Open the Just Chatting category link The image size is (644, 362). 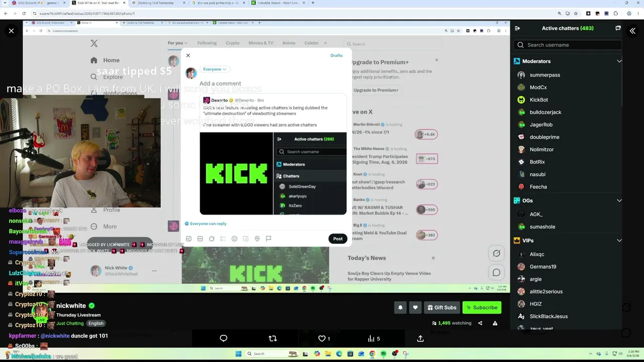pos(70,323)
